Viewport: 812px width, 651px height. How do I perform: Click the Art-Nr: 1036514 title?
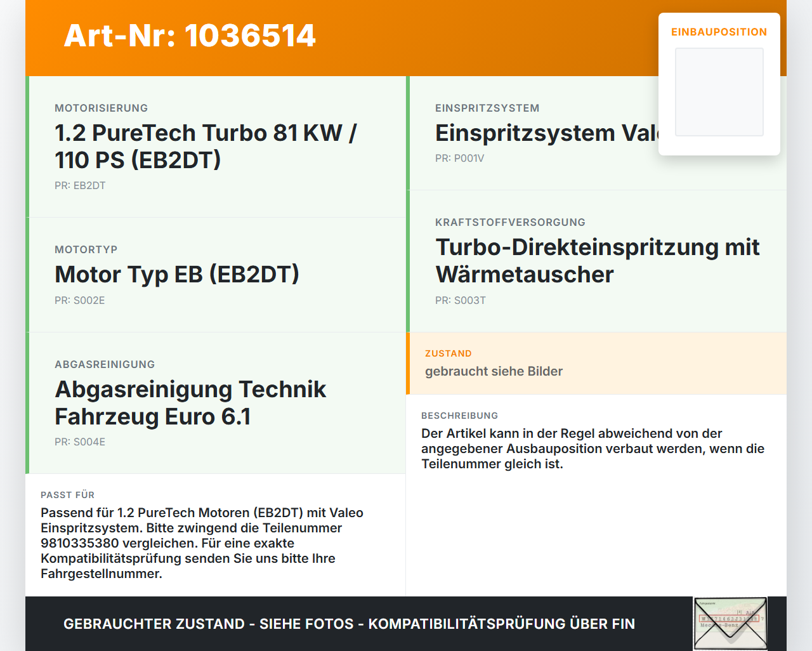click(190, 36)
